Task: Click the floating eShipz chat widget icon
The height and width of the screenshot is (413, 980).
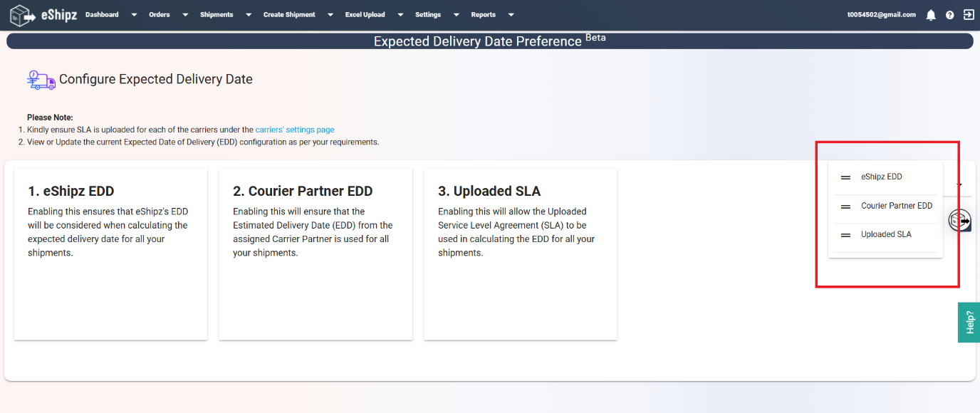Action: tap(960, 221)
